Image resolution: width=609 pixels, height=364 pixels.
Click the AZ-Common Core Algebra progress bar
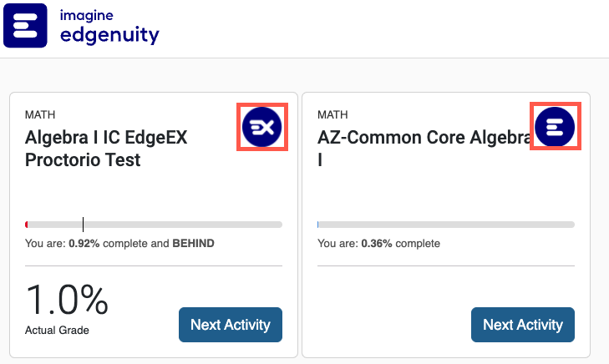tap(446, 225)
